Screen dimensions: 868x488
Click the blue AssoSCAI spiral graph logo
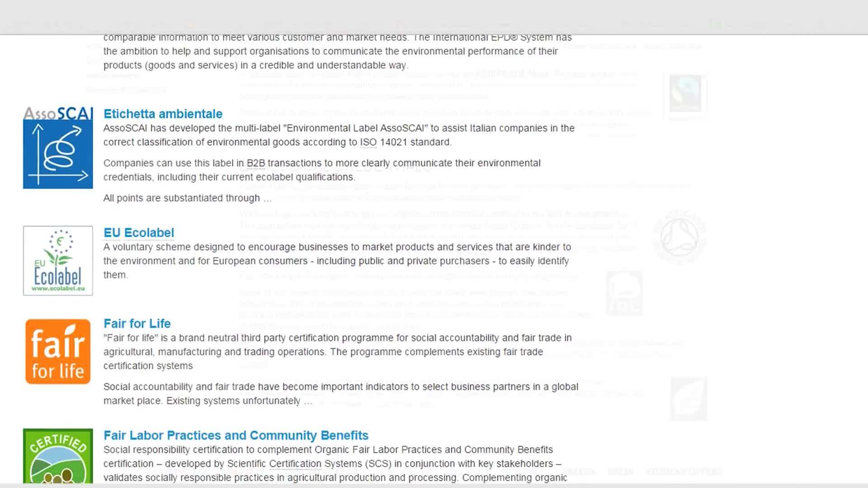[58, 155]
